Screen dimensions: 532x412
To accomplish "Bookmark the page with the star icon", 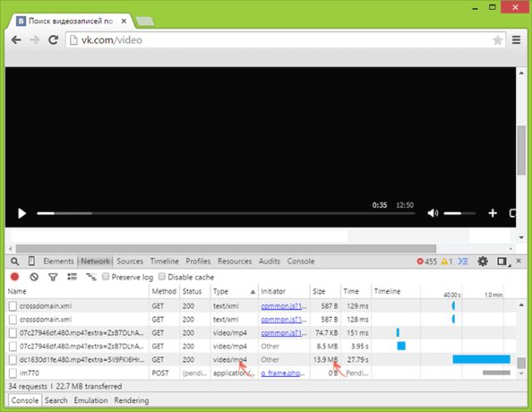I will pos(497,40).
